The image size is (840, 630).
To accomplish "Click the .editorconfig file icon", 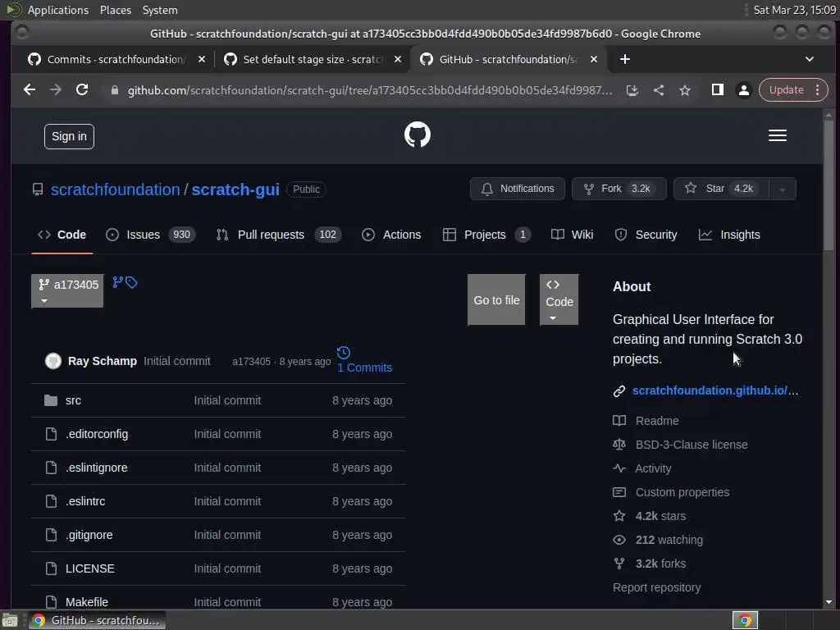I will pyautogui.click(x=51, y=434).
